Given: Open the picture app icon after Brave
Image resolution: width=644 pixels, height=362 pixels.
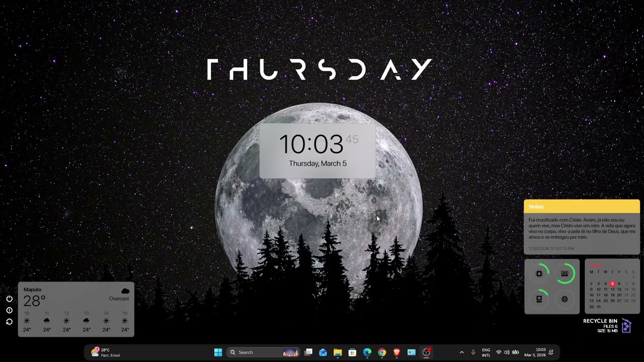Looking at the screenshot, I should tap(412, 352).
